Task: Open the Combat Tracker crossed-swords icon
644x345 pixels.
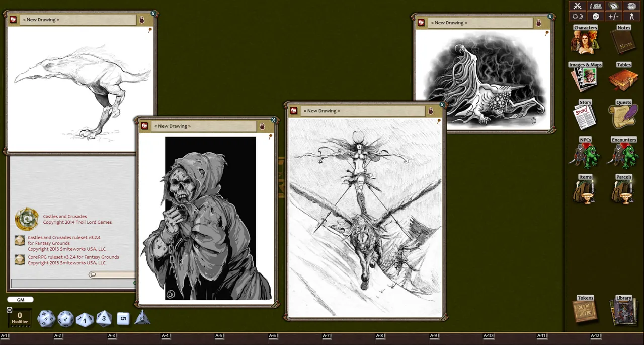Action: [x=578, y=6]
